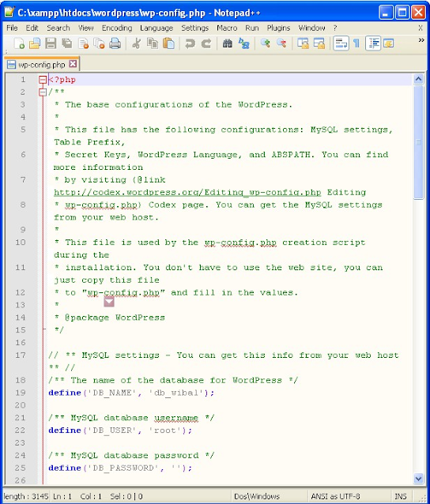Viewport: 430px width, 504px height.
Task: Close the wp-config.php tab
Action: pyautogui.click(x=73, y=64)
